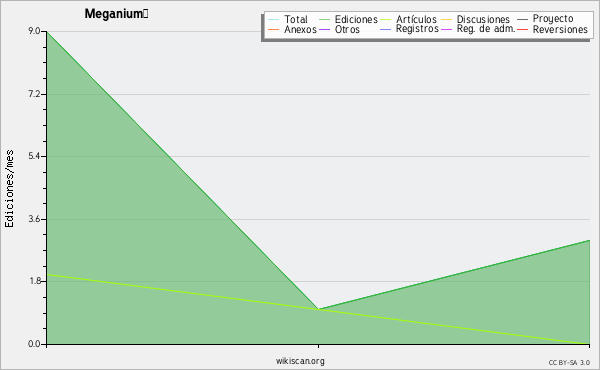Click the Ediciones/mes axis label
The width and height of the screenshot is (600, 370).
click(x=9, y=189)
